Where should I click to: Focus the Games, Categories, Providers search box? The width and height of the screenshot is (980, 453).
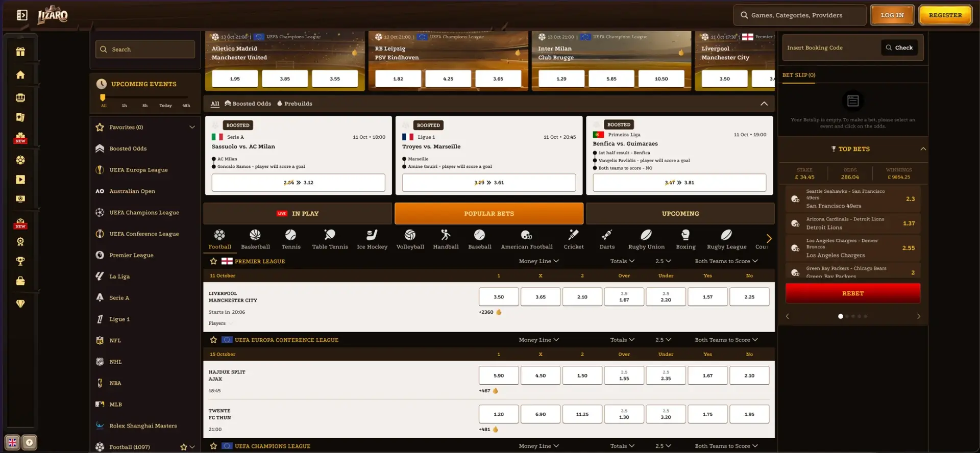point(800,15)
